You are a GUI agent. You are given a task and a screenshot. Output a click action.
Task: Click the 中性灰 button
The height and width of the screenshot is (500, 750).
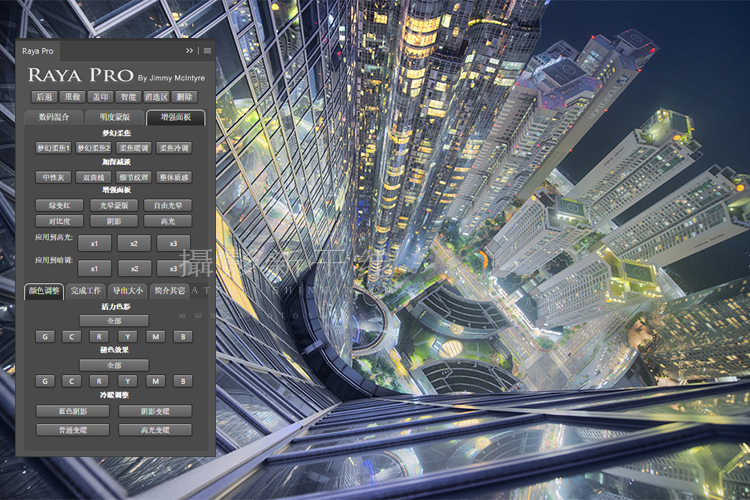click(54, 178)
